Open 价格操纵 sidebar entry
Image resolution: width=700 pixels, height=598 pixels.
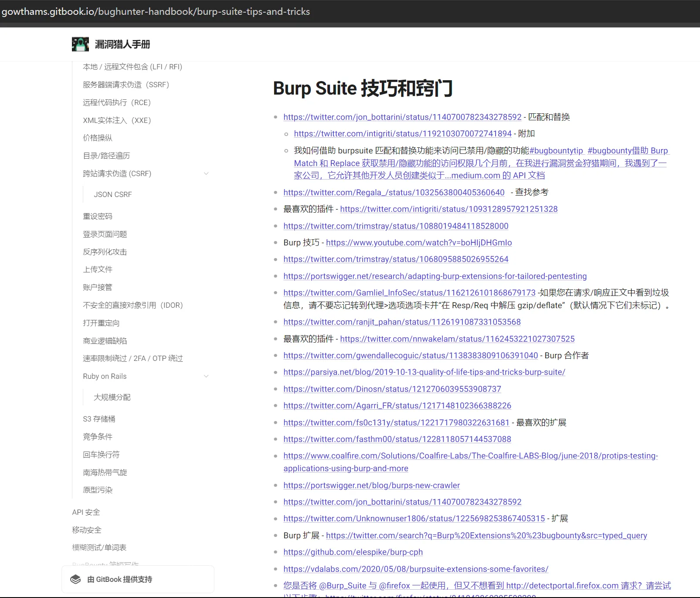98,138
